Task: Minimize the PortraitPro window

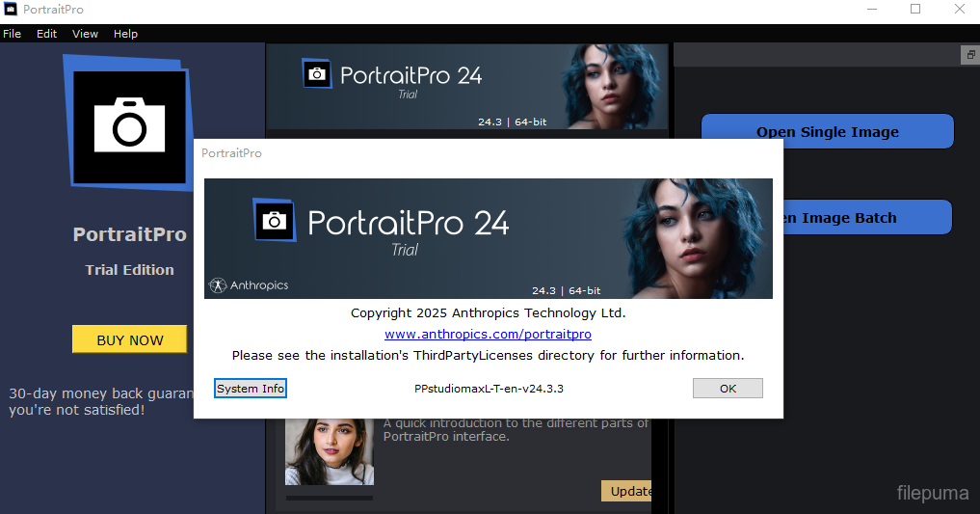Action: 870,10
